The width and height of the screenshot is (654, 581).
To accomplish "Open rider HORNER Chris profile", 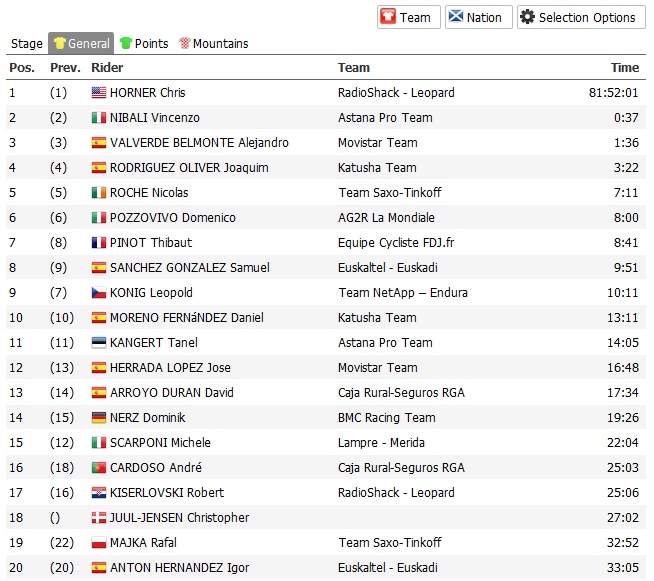I will [x=147, y=93].
